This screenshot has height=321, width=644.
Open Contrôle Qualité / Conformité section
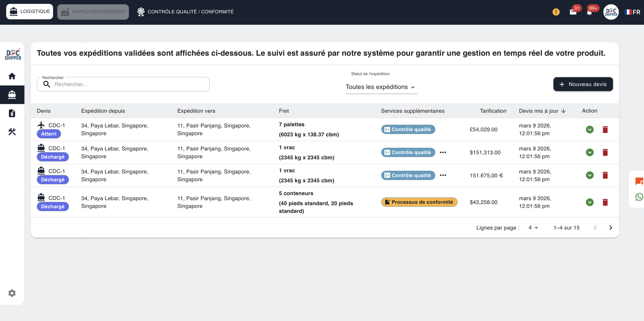(185, 12)
